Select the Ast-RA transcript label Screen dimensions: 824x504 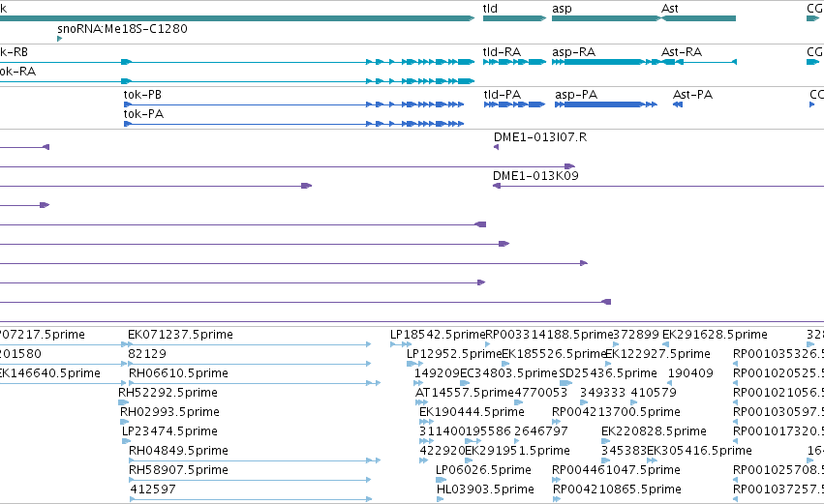click(682, 52)
